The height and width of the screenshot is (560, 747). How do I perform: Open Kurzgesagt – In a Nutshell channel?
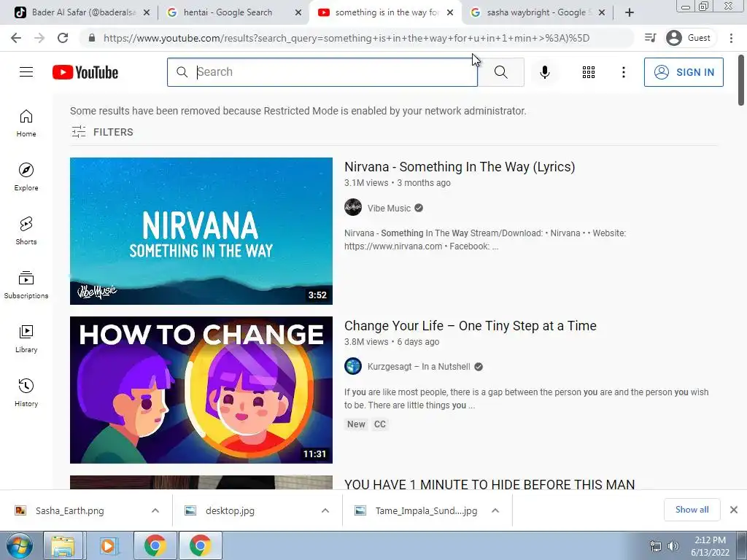419,367
